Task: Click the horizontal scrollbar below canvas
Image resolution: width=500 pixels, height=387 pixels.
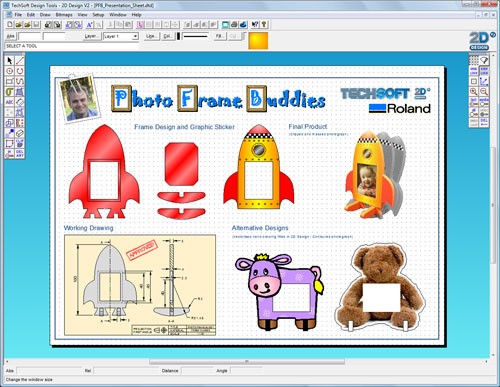Action: (246, 361)
